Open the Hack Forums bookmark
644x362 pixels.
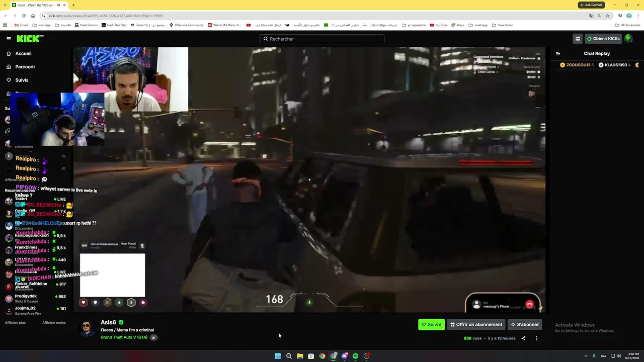coord(86,25)
